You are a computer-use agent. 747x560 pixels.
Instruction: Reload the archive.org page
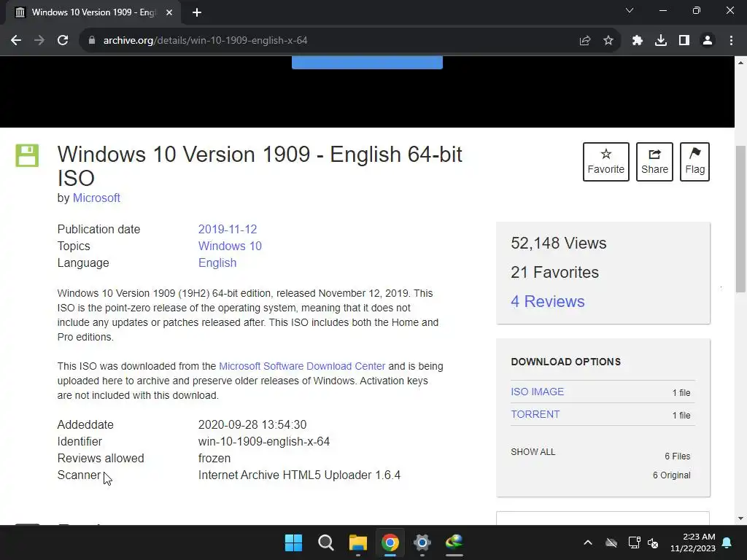(63, 41)
